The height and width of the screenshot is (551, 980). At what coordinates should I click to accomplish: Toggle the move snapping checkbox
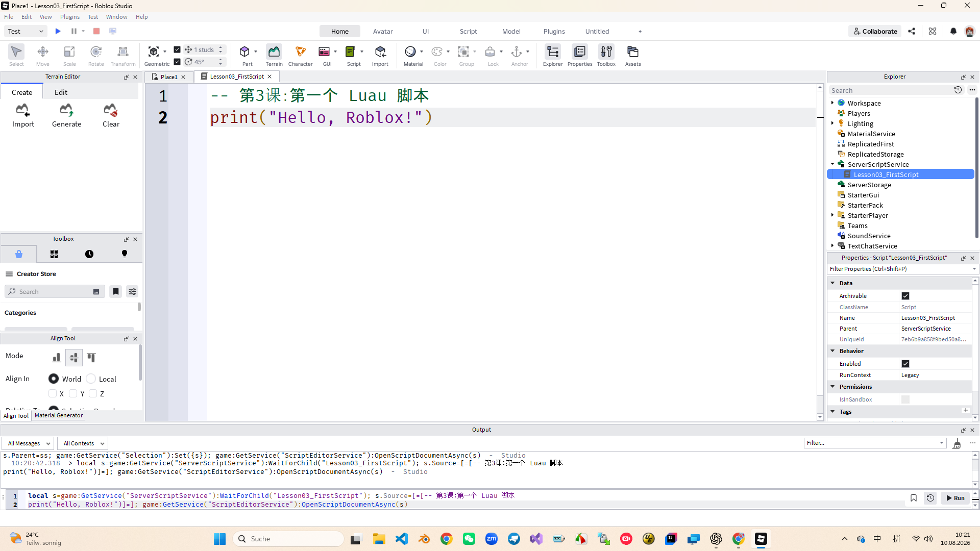(177, 49)
